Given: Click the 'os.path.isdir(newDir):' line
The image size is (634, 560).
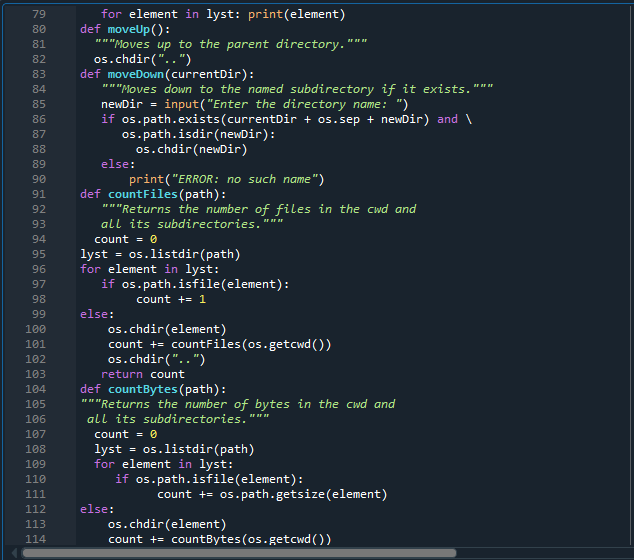Looking at the screenshot, I should [x=199, y=134].
